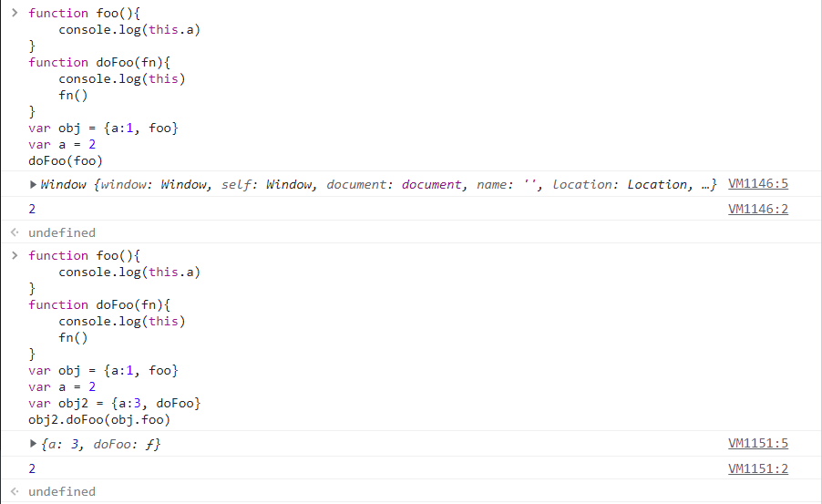
Task: Select the logged value 2 from VM1151
Action: click(x=33, y=468)
